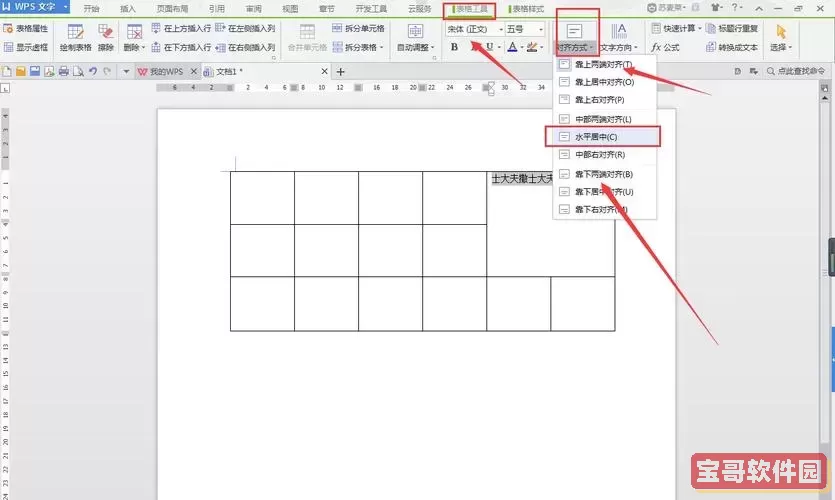The image size is (835, 500).
Task: Click the vertical scrollbar up arrow
Action: [824, 97]
